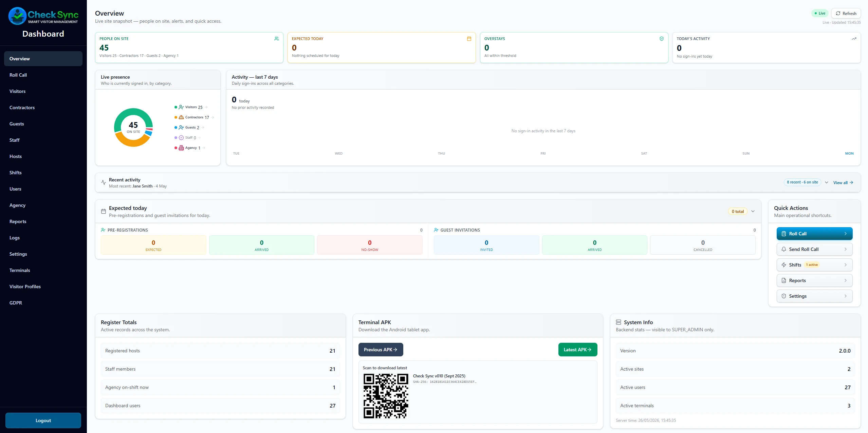
Task: Click the Contractors row arrow in Live presence
Action: point(213,117)
